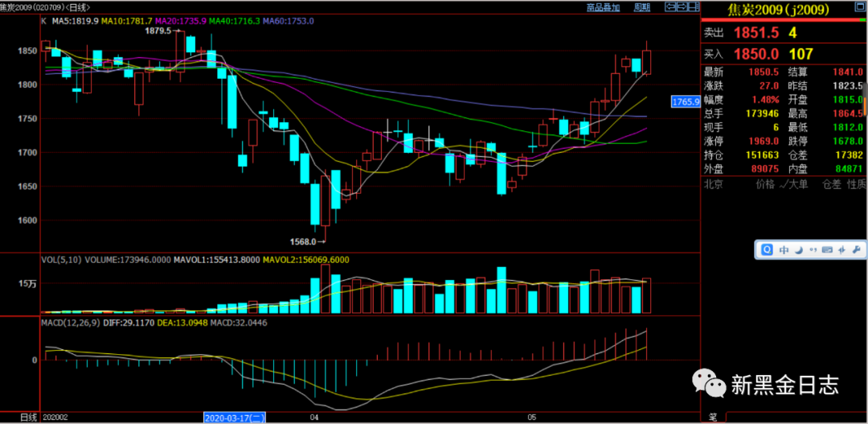This screenshot has width=868, height=424.
Task: Click 焦炭2009(020709)<日线> chart title
Action: click(x=45, y=7)
